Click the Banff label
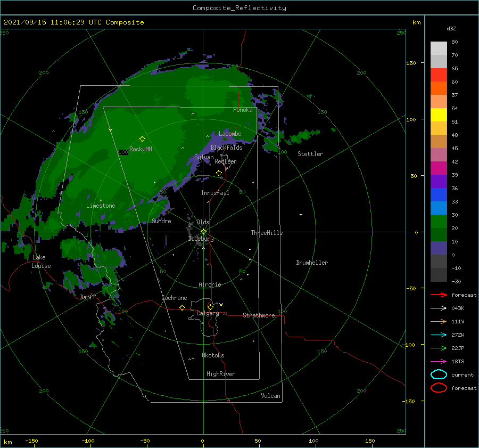Screen dimensions: 479x448 tap(88, 297)
